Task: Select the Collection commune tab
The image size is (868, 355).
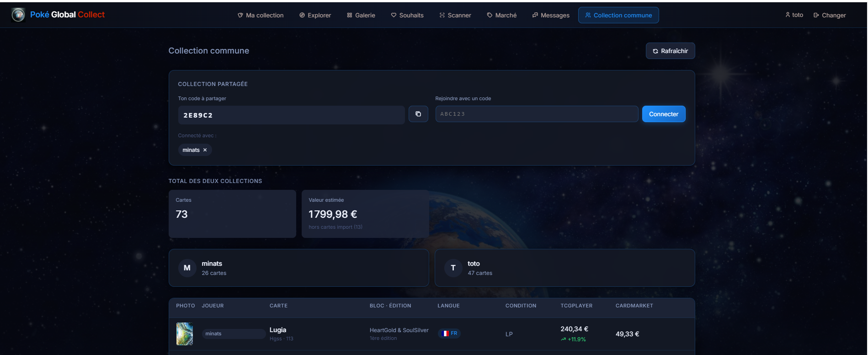Action: click(x=618, y=15)
